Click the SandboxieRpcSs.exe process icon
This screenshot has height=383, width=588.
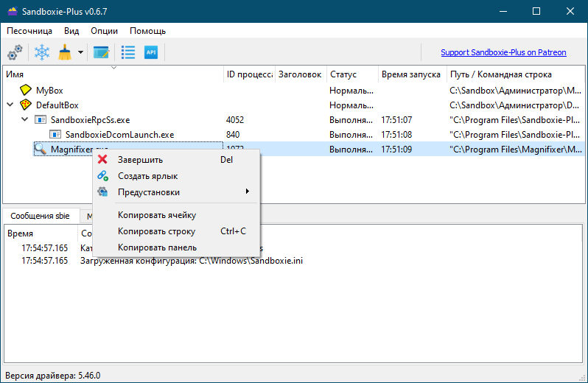coord(40,119)
